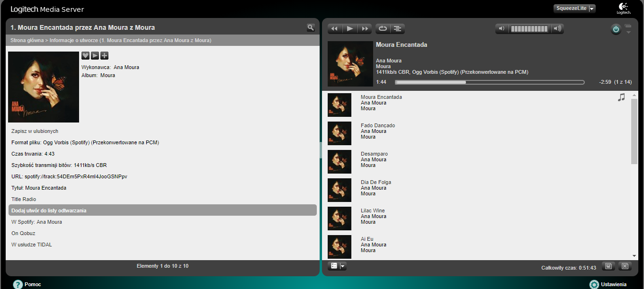Skip to the next track
The height and width of the screenshot is (289, 644).
click(x=365, y=29)
